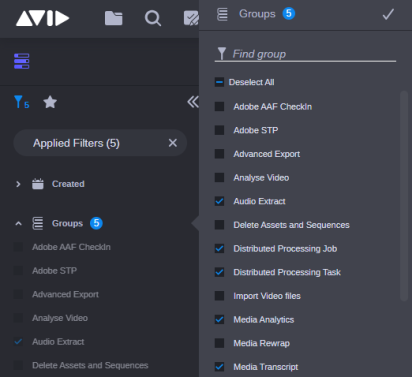
Task: Check Adobe STP in popup list
Action: pos(219,130)
